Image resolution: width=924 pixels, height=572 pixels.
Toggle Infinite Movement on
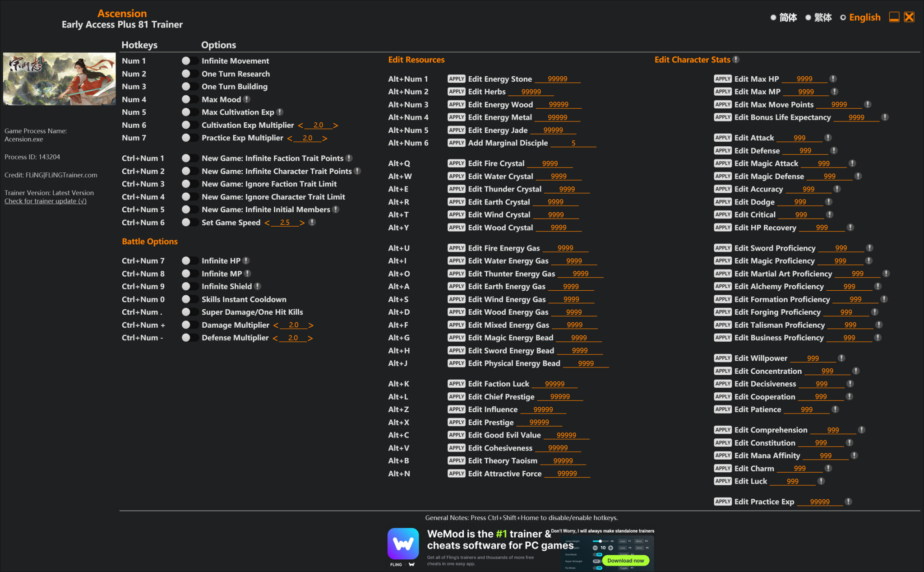[x=189, y=60]
